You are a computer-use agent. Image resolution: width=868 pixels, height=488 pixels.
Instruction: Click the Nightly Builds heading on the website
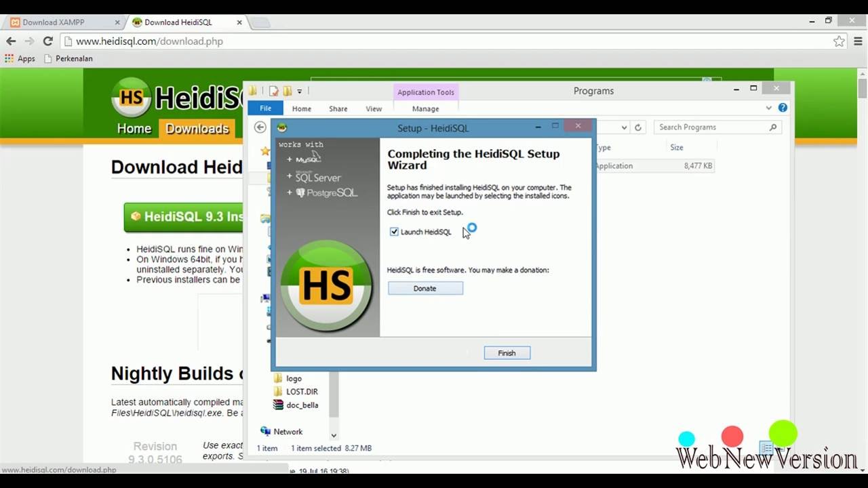[x=176, y=373]
